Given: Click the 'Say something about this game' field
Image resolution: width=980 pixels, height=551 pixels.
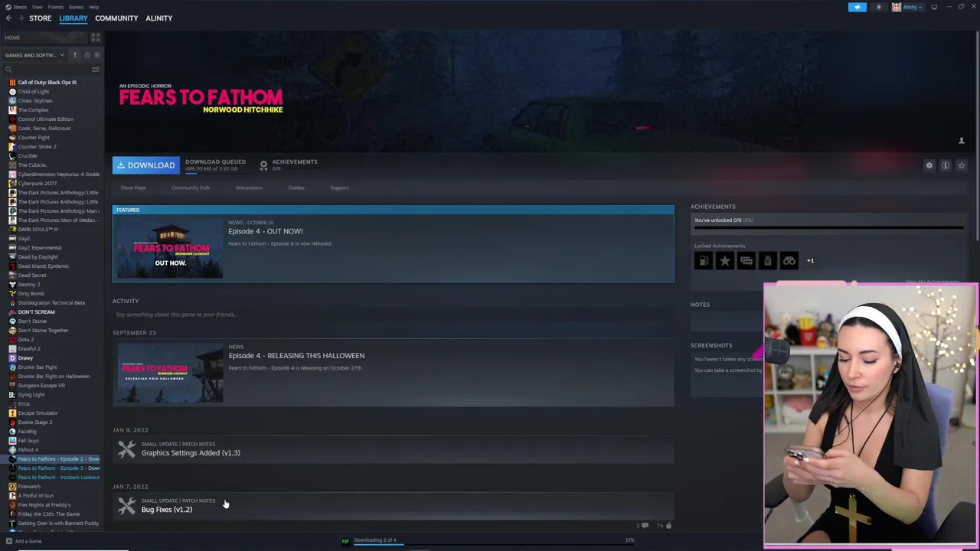Looking at the screenshot, I should [394, 315].
